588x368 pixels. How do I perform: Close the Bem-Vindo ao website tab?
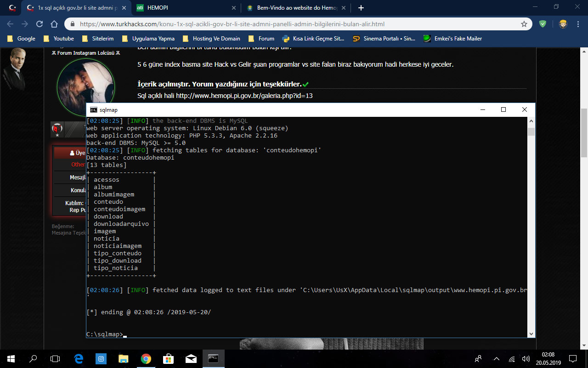[x=343, y=8]
